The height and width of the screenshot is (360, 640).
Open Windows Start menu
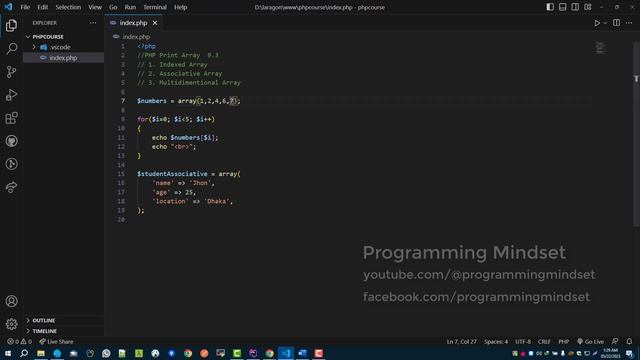pos(8,353)
